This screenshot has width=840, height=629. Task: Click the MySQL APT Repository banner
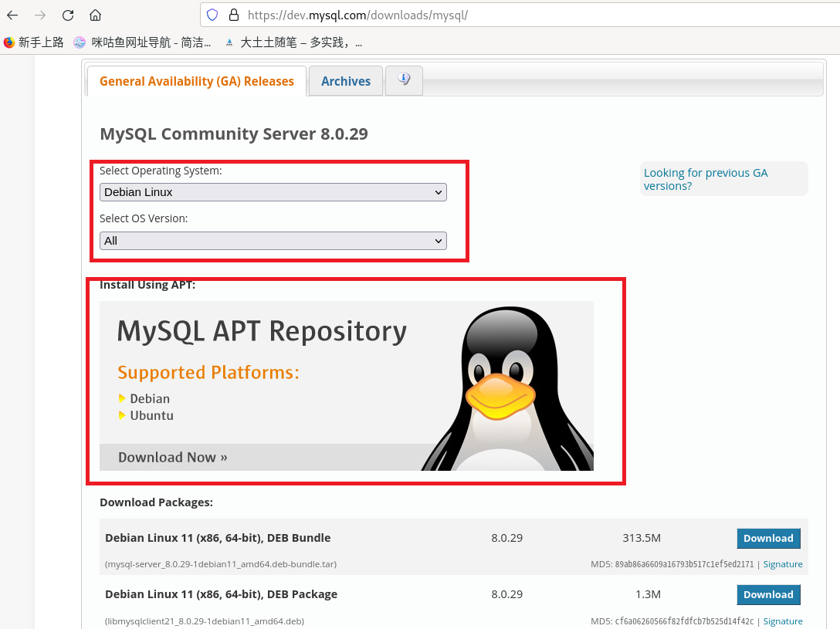click(347, 386)
